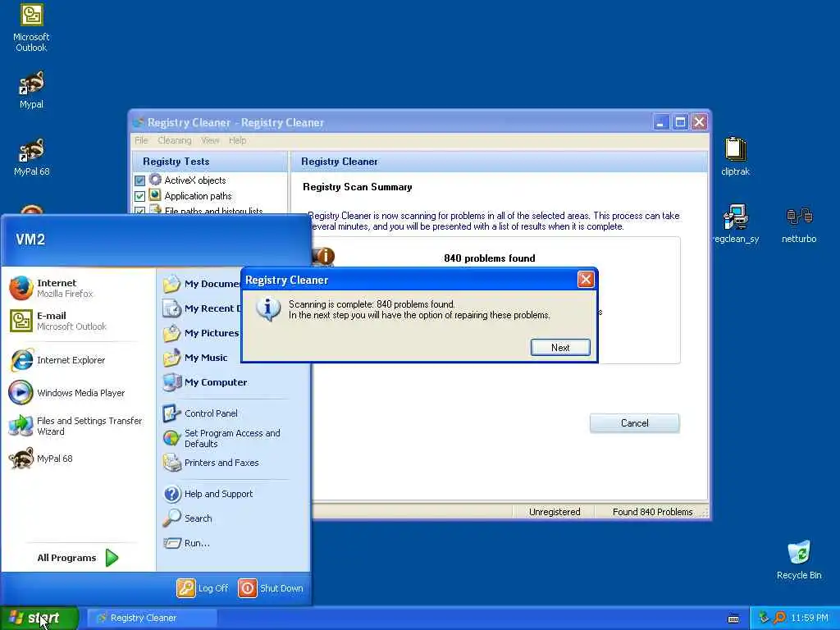840x630 pixels.
Task: Toggle Application paths checkbox
Action: 139,196
